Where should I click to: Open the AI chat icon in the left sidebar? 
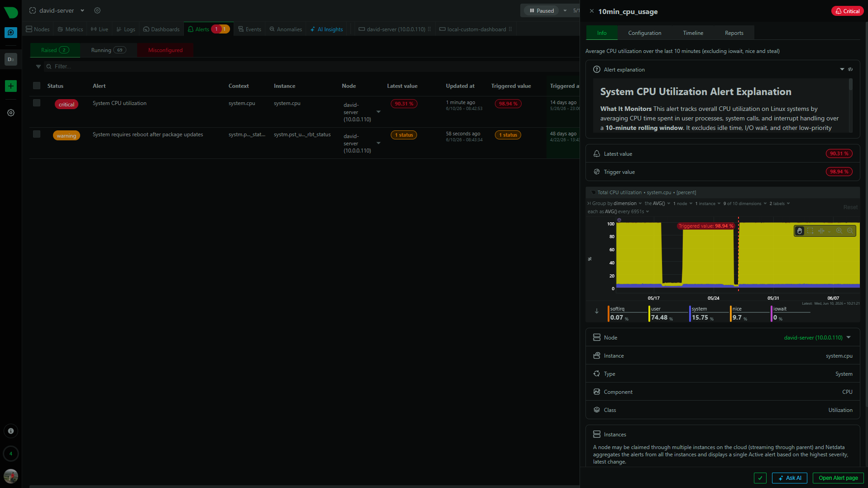coord(11,33)
